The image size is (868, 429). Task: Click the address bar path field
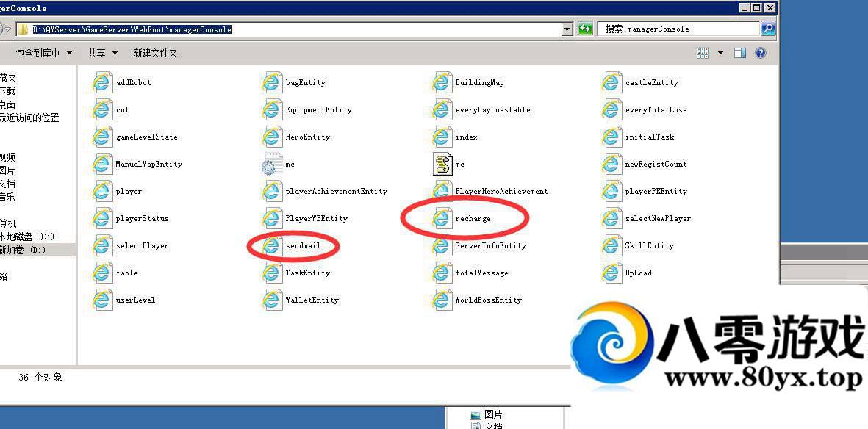tap(294, 29)
